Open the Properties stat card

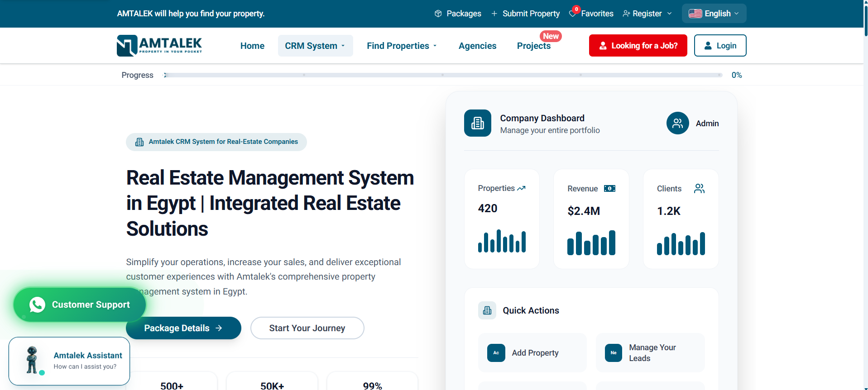click(502, 219)
